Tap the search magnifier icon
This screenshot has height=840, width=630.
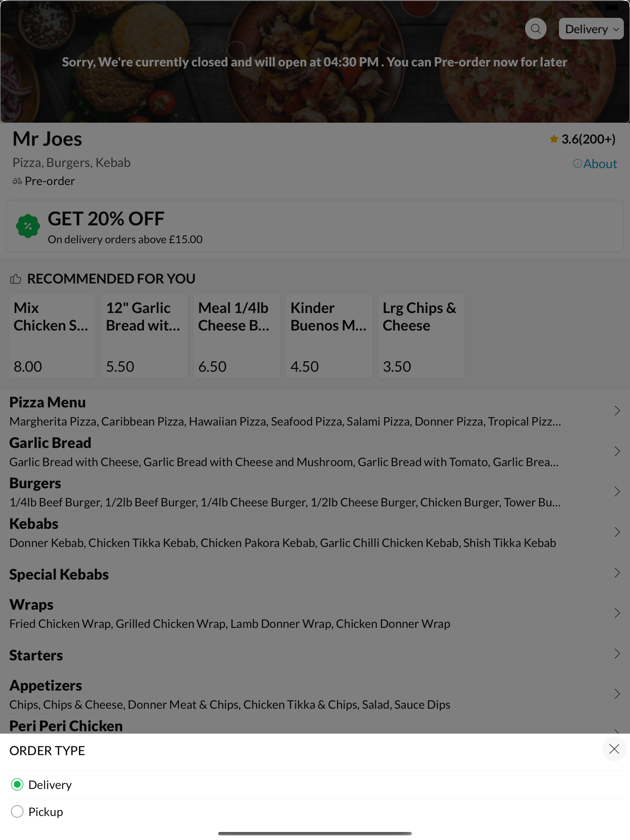pos(536,29)
